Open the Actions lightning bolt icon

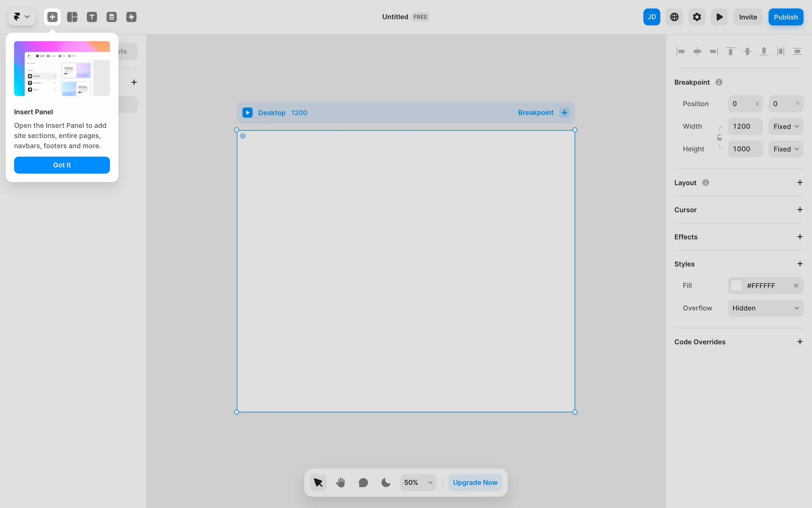tap(132, 17)
